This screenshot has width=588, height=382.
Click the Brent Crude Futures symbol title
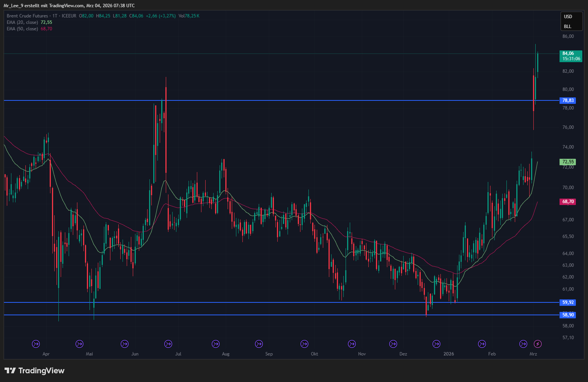tap(27, 16)
